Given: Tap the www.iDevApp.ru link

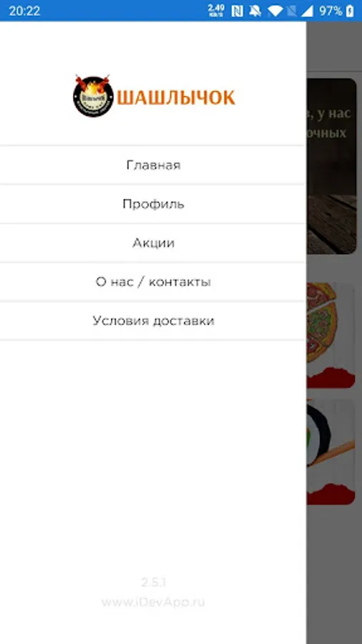Looking at the screenshot, I should click(x=152, y=602).
